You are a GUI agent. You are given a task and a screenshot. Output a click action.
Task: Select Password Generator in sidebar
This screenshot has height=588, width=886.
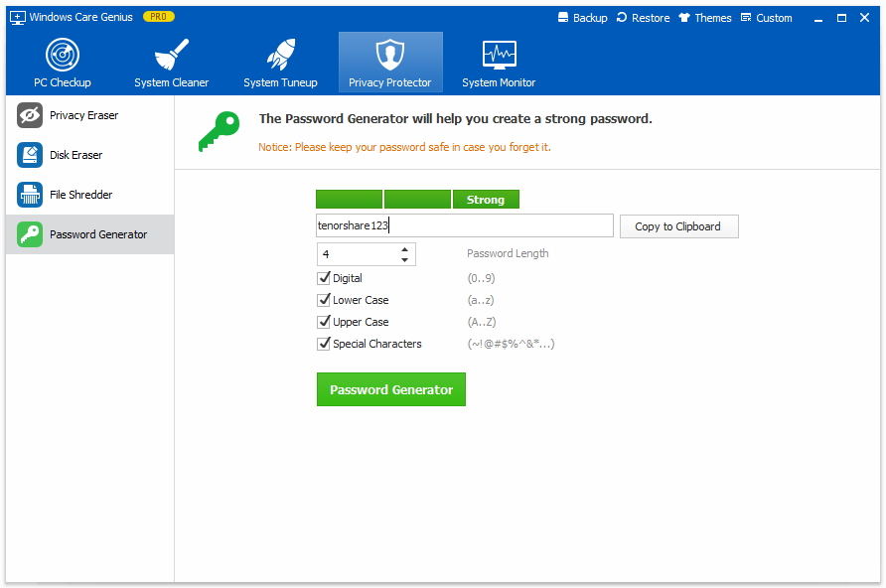(x=89, y=233)
